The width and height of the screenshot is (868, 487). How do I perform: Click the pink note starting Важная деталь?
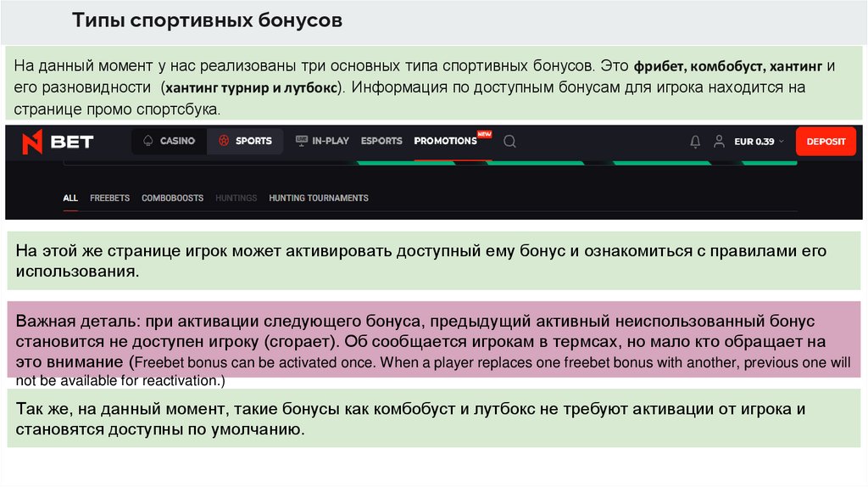[433, 341]
